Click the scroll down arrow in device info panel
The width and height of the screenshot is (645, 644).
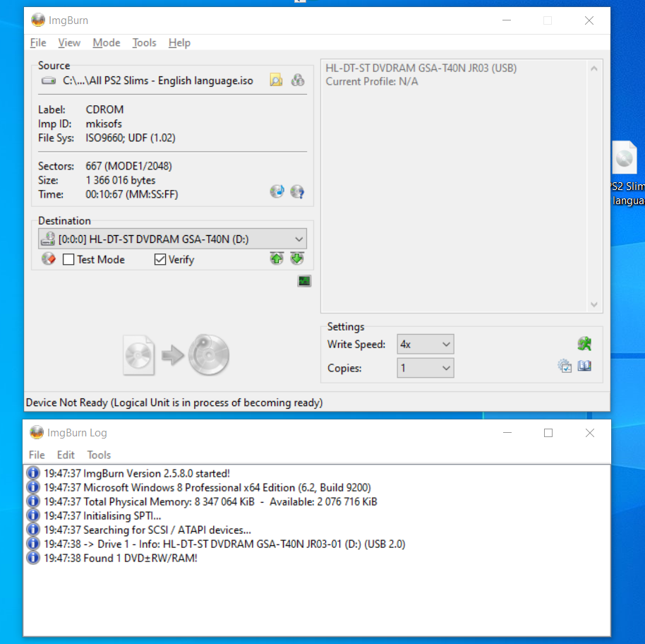point(593,304)
